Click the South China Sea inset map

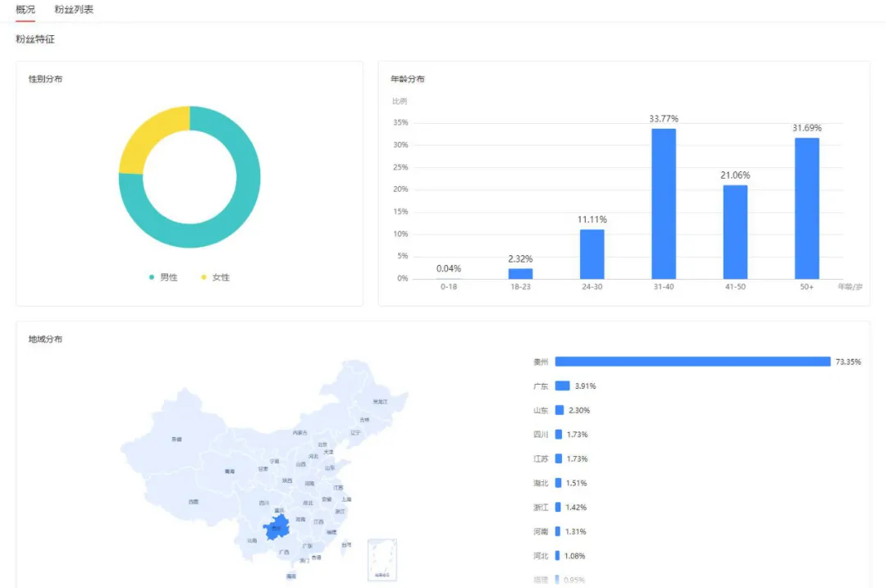382,560
